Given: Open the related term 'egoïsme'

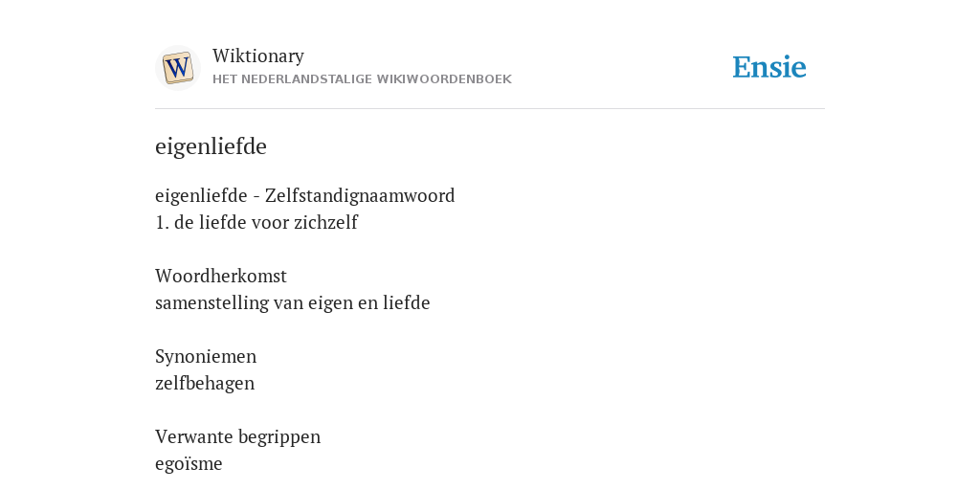Looking at the screenshot, I should [189, 464].
